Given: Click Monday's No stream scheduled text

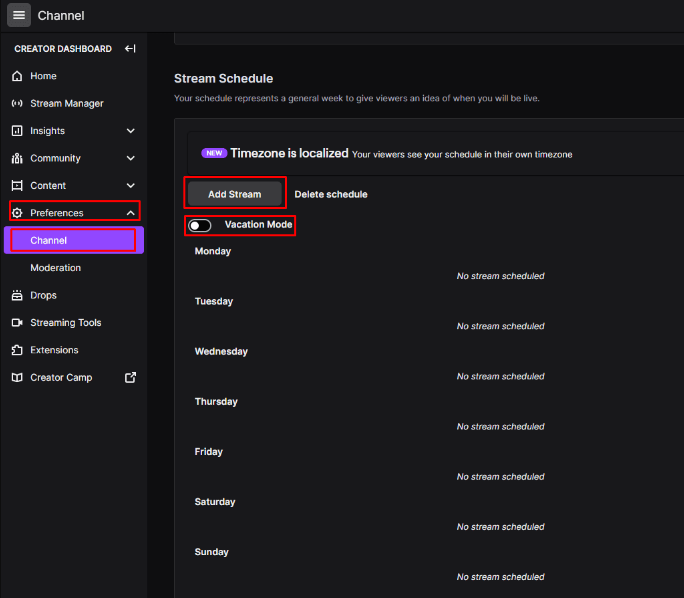Looking at the screenshot, I should pos(501,276).
